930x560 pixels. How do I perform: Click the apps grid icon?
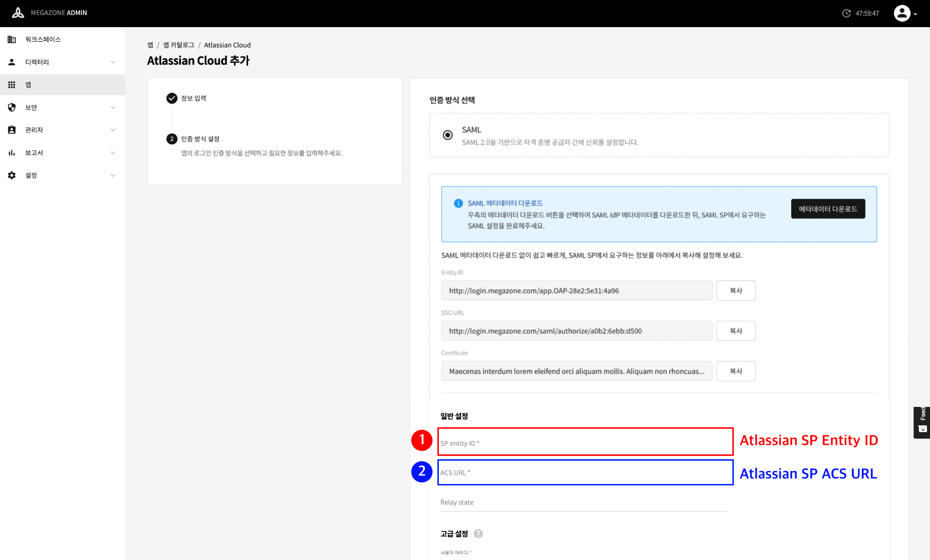tap(12, 85)
